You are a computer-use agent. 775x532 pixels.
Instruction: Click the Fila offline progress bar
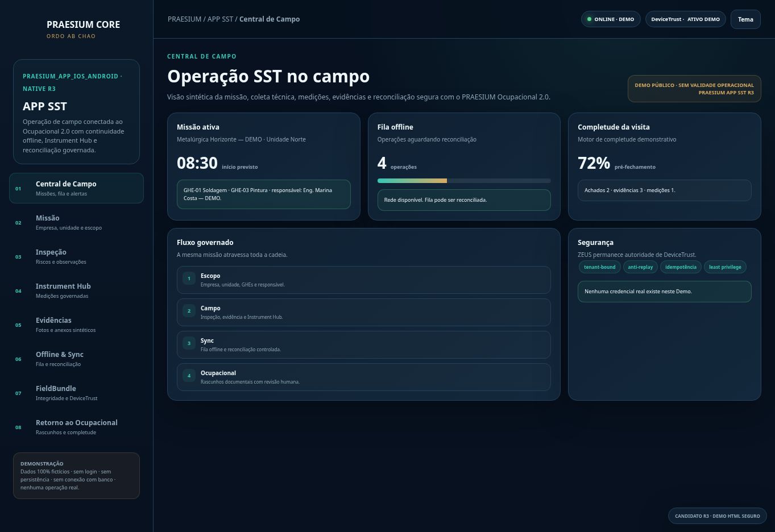click(x=464, y=181)
